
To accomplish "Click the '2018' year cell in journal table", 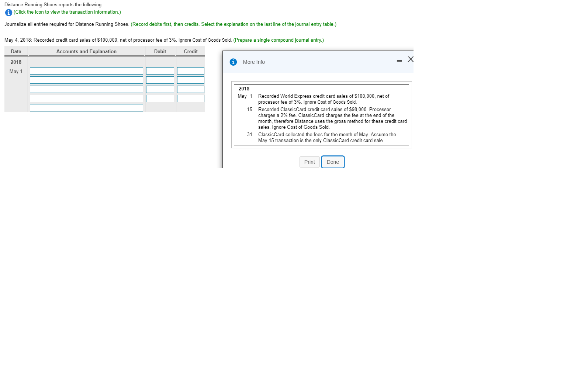I will click(x=16, y=62).
